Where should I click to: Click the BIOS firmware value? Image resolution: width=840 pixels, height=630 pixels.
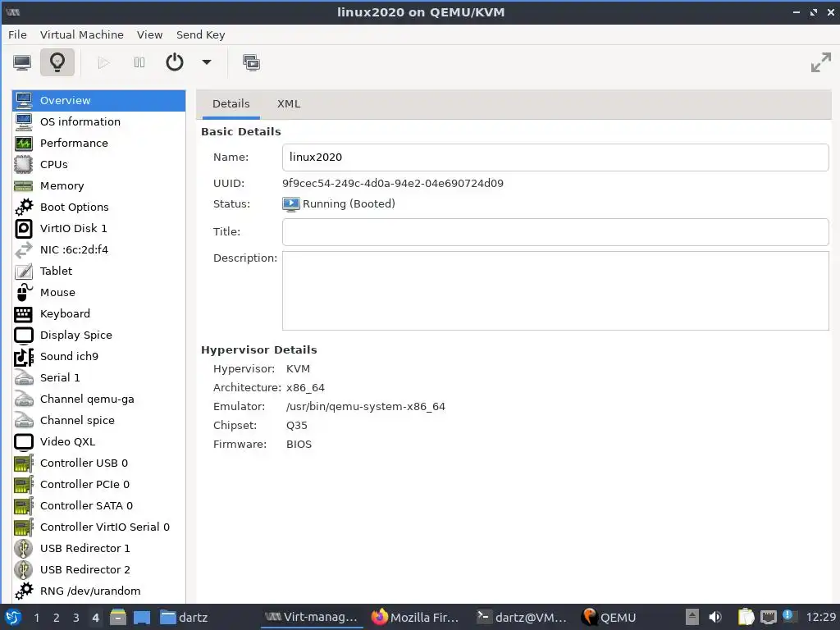pos(299,444)
